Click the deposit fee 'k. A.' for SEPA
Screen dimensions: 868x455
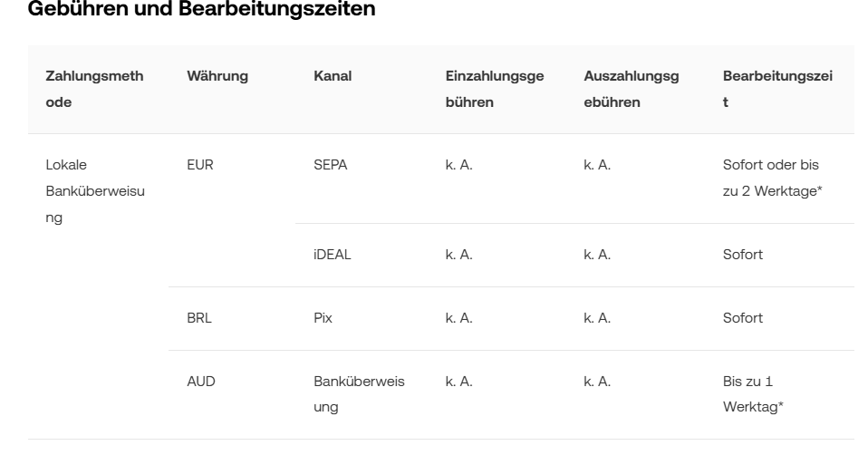click(458, 166)
